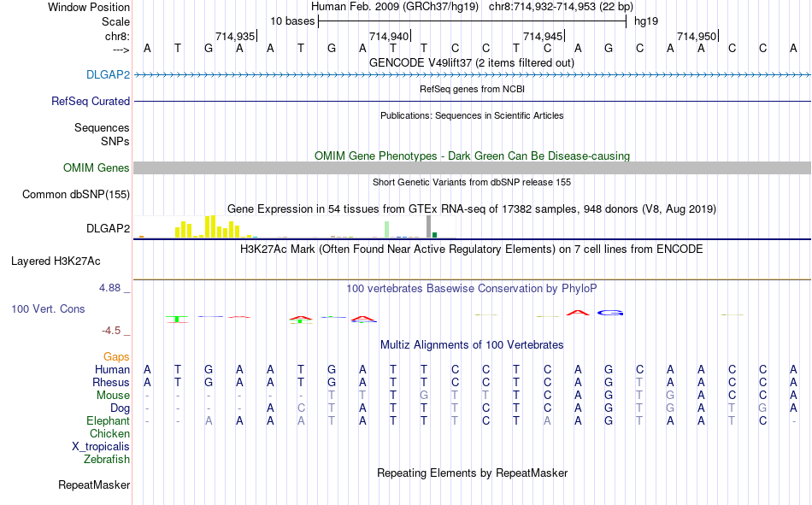Click the Zebrafish species row label
Screen dimensions: 812x505
(x=107, y=459)
